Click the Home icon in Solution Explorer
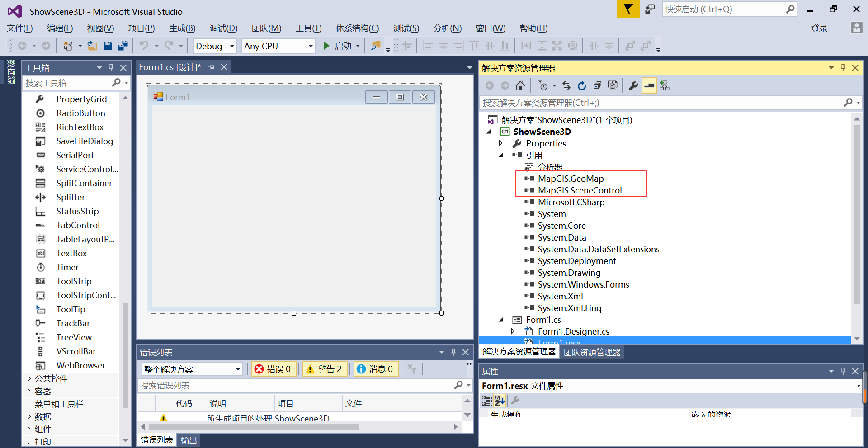Viewport: 868px width, 448px height. pyautogui.click(x=520, y=85)
